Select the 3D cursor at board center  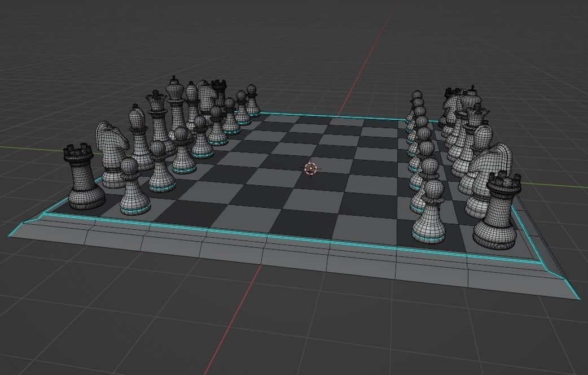pos(310,168)
